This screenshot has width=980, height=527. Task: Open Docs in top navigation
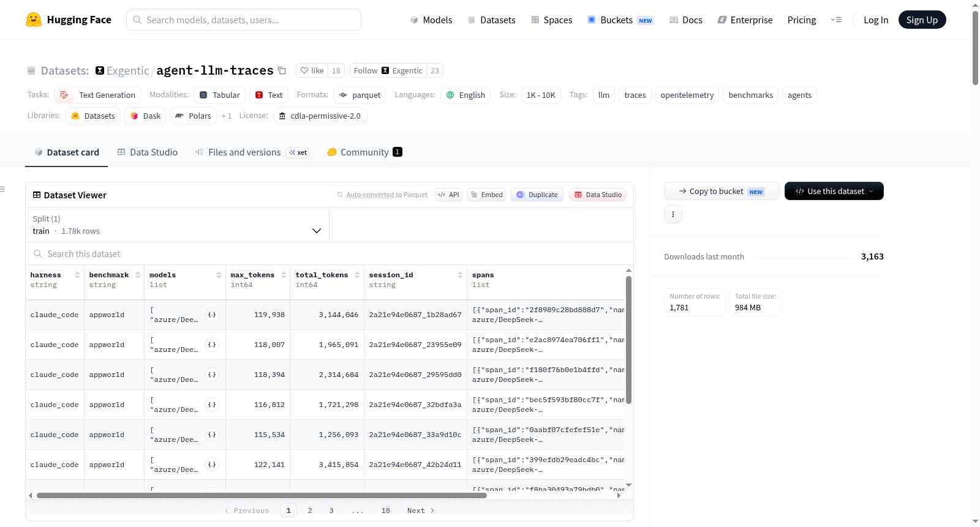pos(685,20)
